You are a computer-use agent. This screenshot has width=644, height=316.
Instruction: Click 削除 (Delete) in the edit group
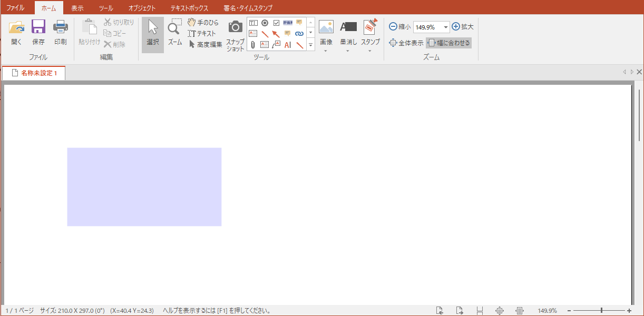coord(115,44)
